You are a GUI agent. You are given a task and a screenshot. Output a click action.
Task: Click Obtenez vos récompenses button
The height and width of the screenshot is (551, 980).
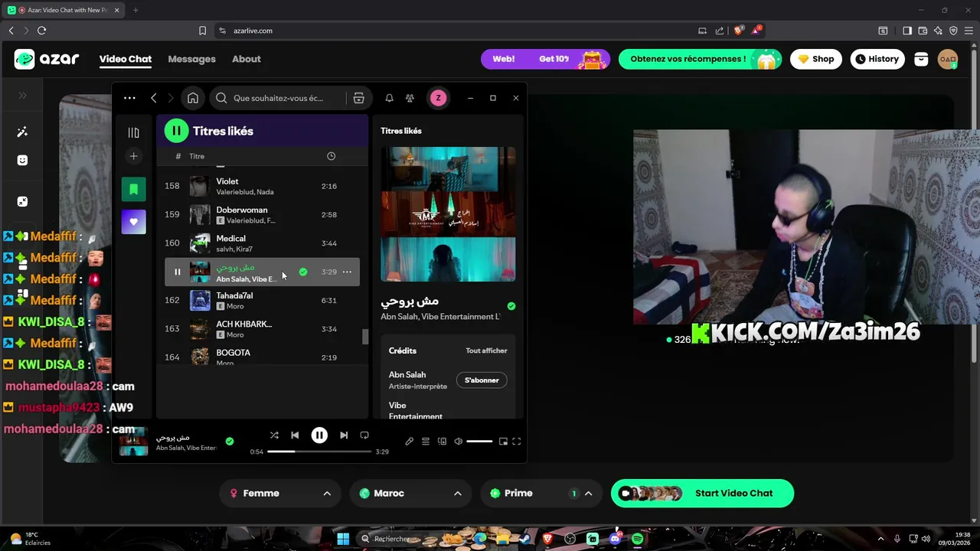701,59
